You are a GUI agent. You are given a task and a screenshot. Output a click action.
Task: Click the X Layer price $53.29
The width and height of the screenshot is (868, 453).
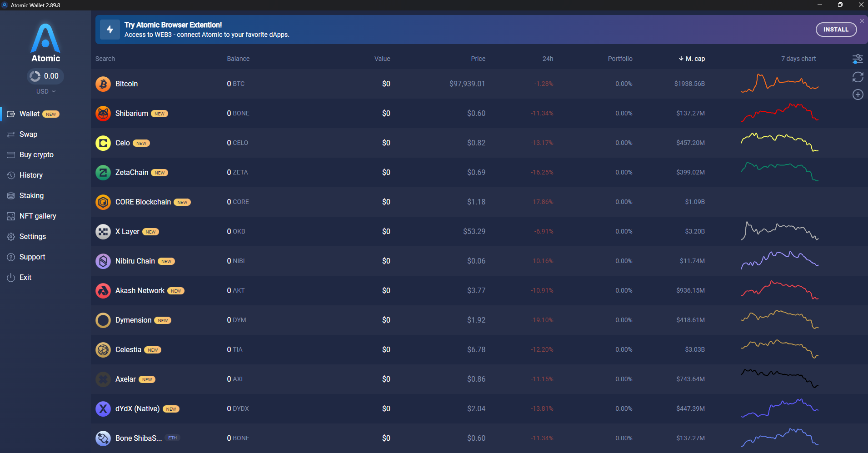[x=474, y=232]
